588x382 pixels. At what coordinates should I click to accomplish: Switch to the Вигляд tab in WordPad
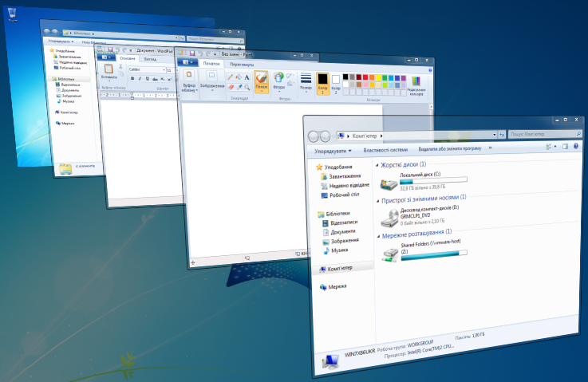(x=150, y=59)
